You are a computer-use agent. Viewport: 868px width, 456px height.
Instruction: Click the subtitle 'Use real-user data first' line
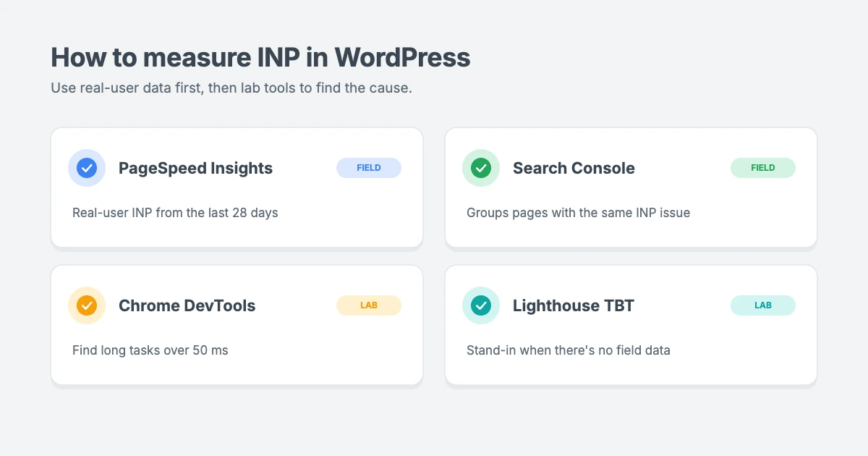point(231,88)
